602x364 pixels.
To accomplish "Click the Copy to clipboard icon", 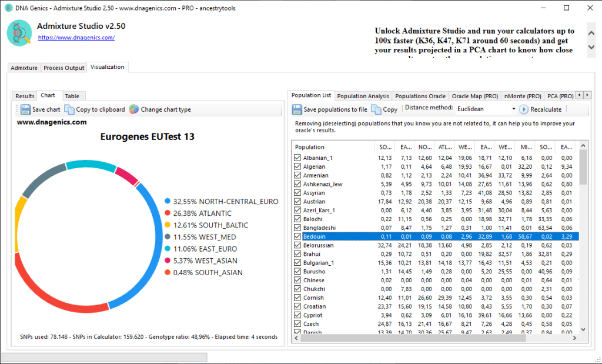I will click(69, 109).
